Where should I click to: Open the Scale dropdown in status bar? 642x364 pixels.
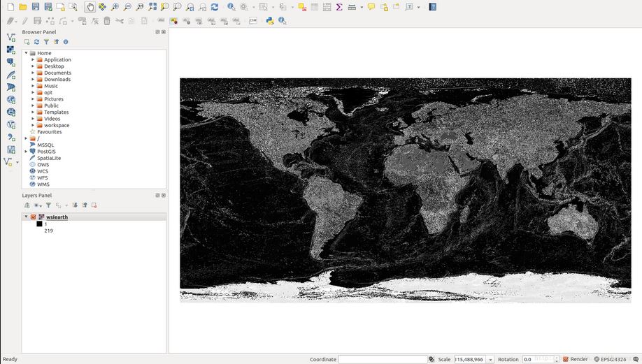click(490, 360)
